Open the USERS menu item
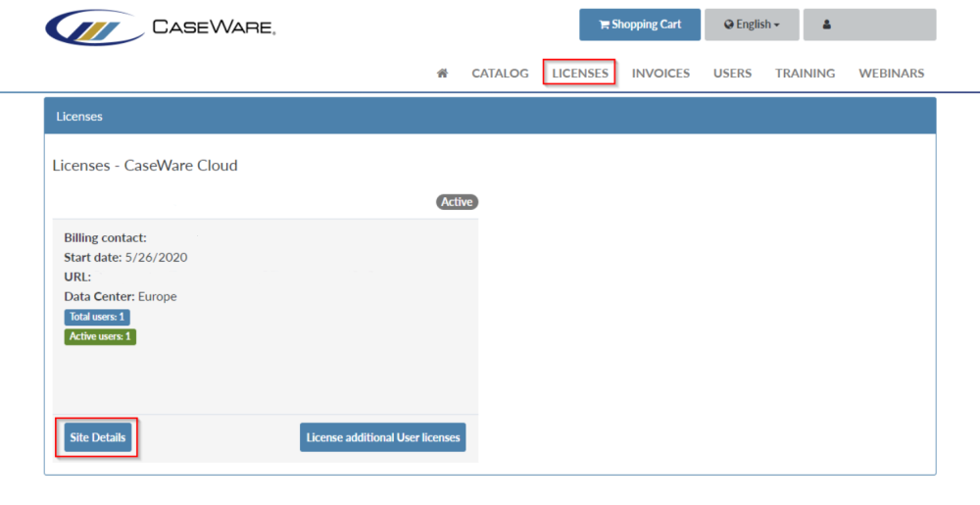This screenshot has height=505, width=980. pyautogui.click(x=732, y=74)
